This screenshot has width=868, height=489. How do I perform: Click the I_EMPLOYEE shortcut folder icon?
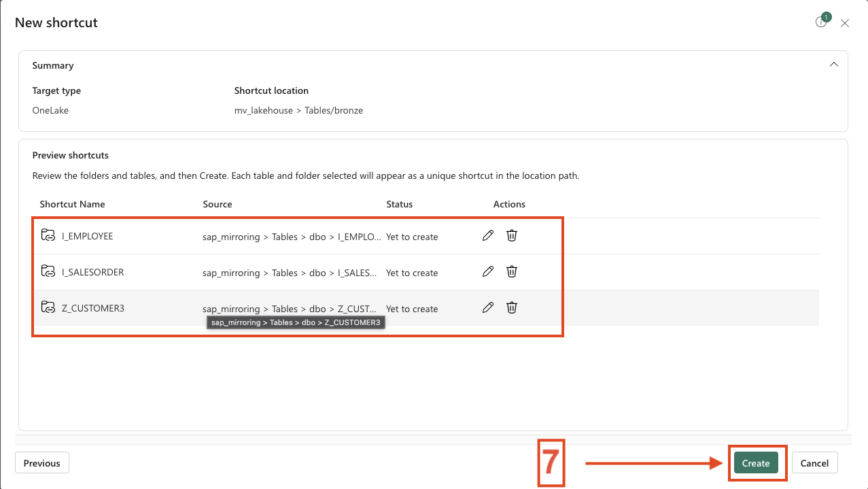coord(48,235)
